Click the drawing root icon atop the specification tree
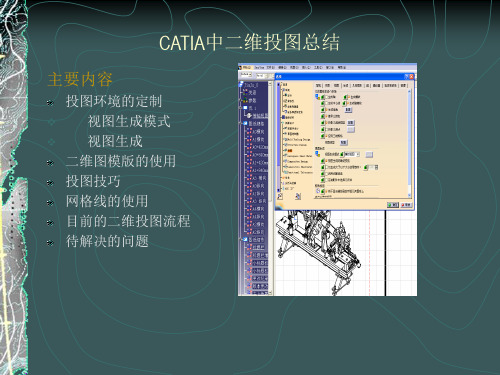500x375 pixels. click(x=241, y=84)
